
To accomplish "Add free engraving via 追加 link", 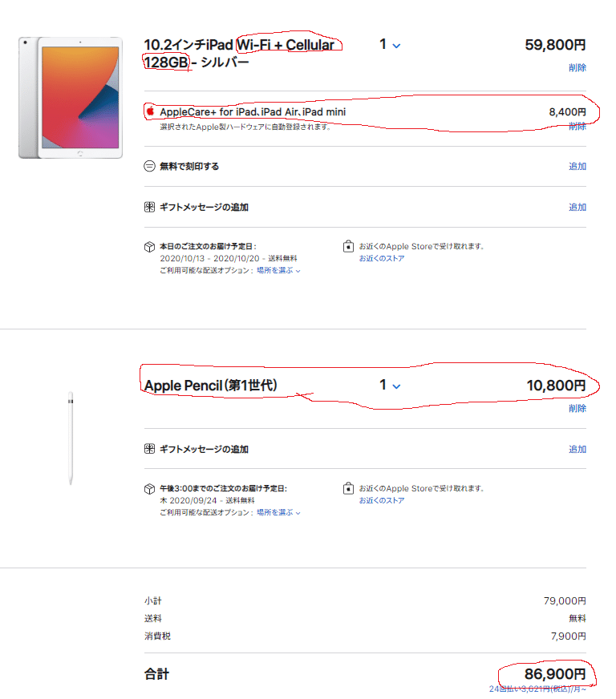I will [x=577, y=167].
